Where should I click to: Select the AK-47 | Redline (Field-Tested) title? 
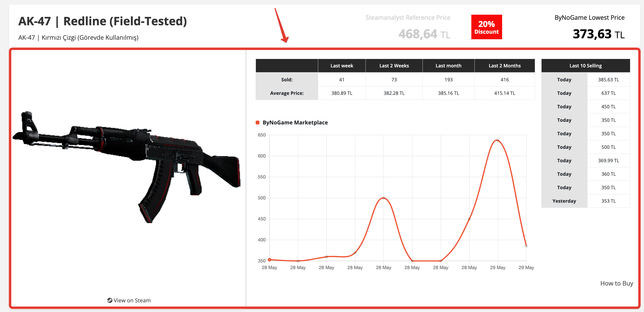[102, 21]
